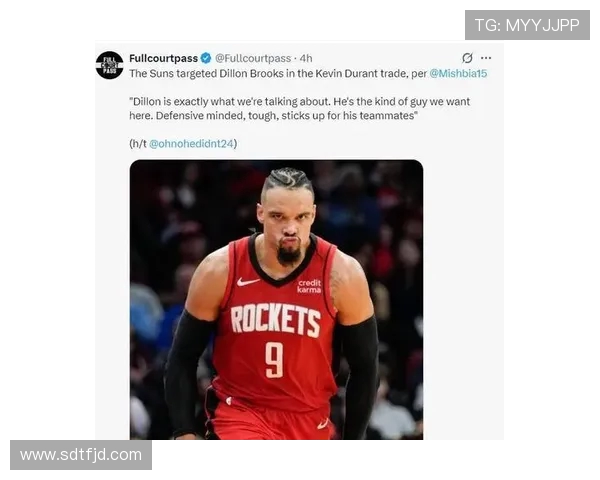Click the ROCKETS wordmark on the jersey

276,319
